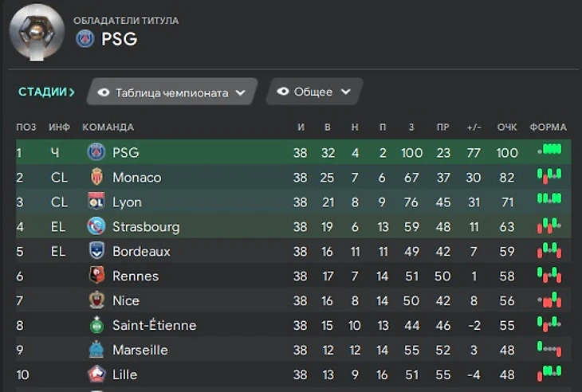Click the Monaco club badge icon
This screenshot has width=582, height=392.
point(96,177)
